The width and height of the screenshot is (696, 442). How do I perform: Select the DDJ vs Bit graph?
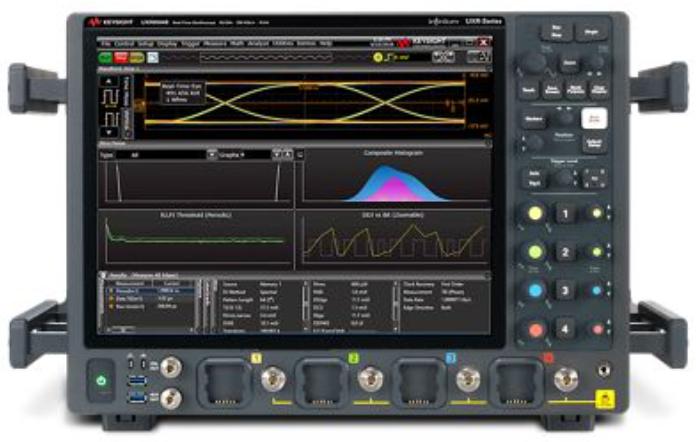(393, 240)
